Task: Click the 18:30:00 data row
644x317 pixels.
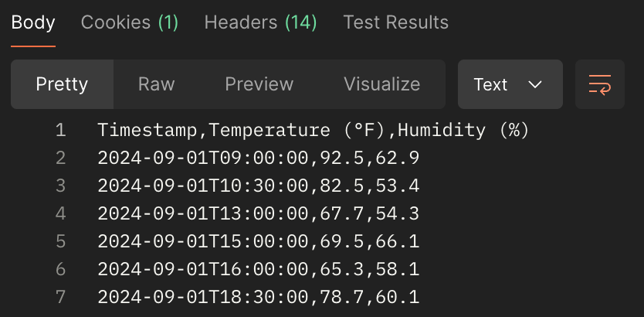Action: coord(258,297)
